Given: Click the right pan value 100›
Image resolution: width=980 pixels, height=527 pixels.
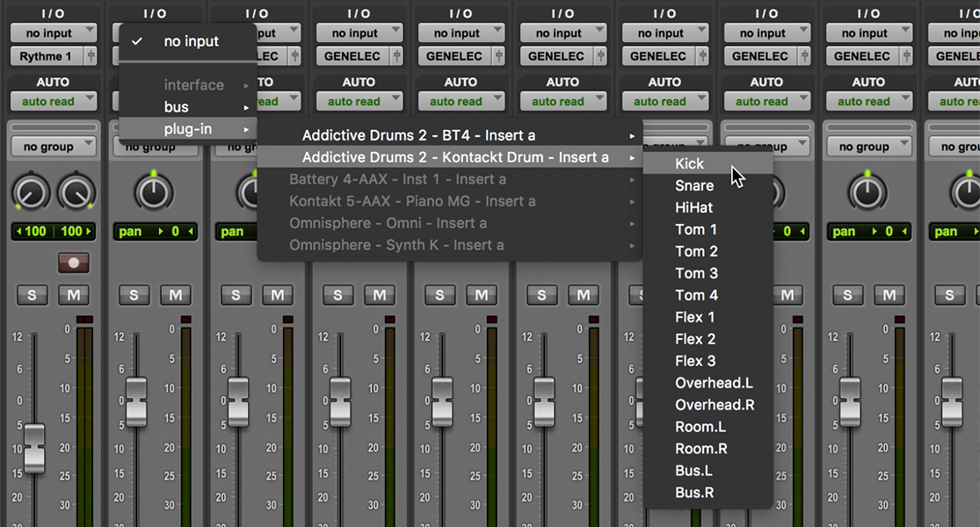Looking at the screenshot, I should 75,232.
